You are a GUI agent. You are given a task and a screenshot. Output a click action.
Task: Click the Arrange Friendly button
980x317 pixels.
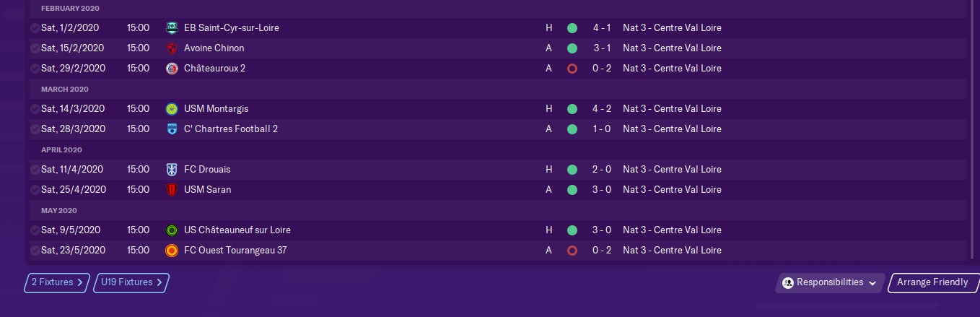(x=932, y=283)
